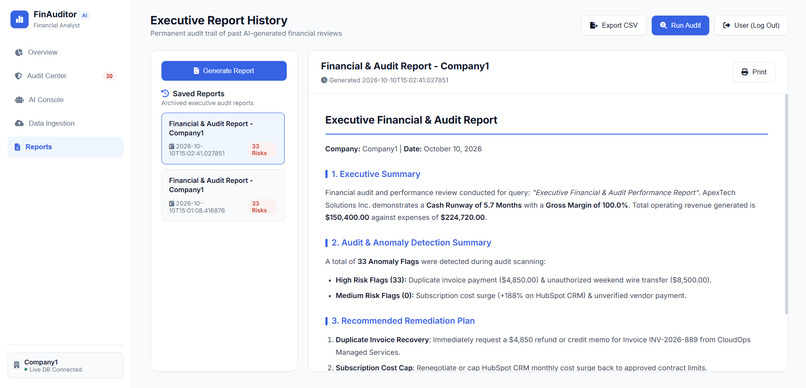
Task: Click 'Date: October 10, 2026' text
Action: (443, 149)
